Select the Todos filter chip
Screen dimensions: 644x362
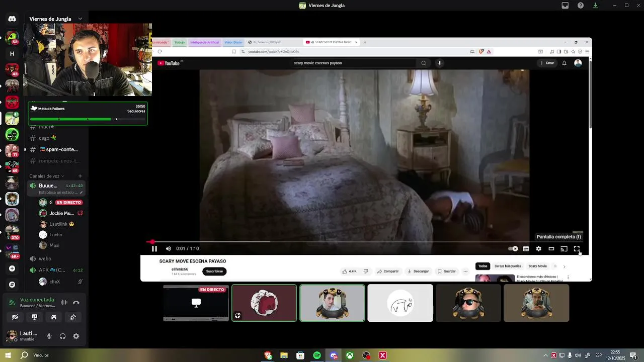click(x=483, y=266)
